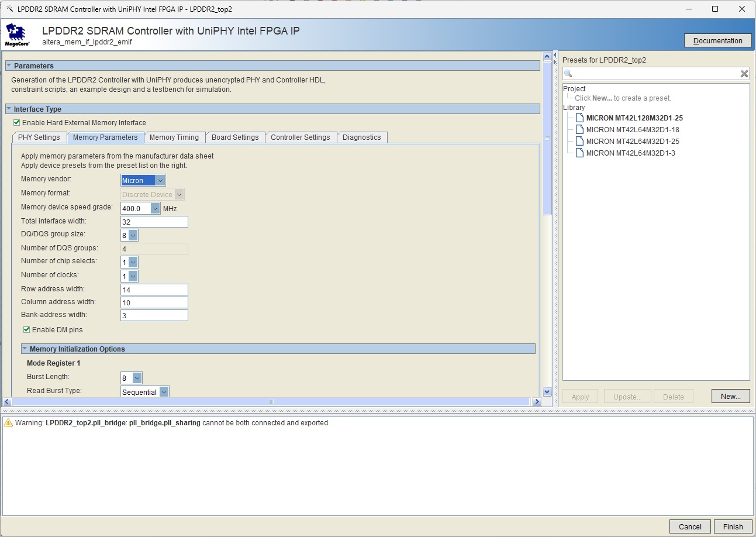Click the MegaCore logo icon

pyautogui.click(x=17, y=35)
